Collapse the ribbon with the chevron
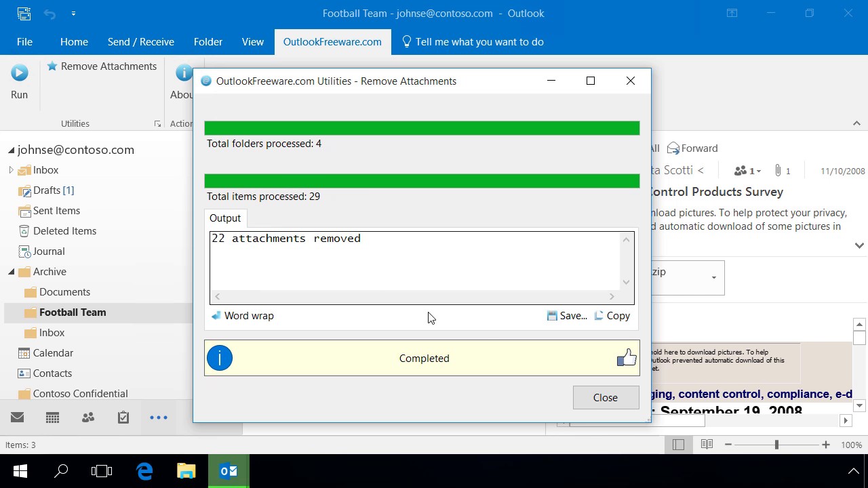 pyautogui.click(x=856, y=123)
